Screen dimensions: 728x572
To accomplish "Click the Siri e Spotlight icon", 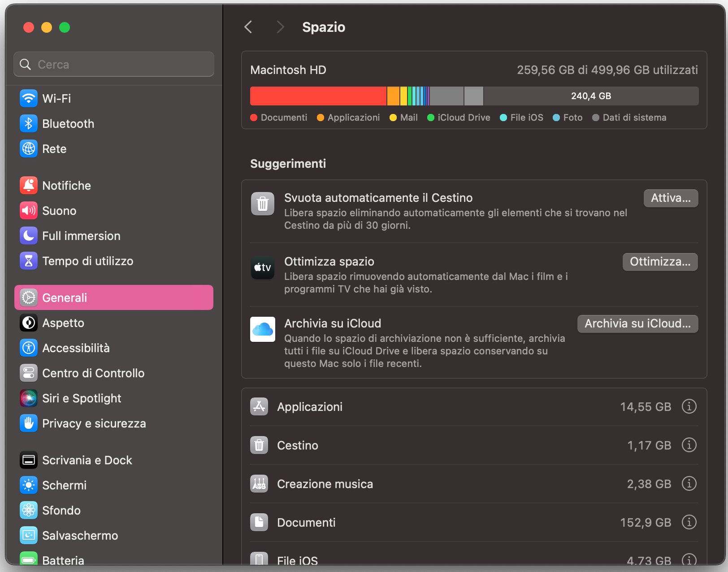I will point(29,398).
